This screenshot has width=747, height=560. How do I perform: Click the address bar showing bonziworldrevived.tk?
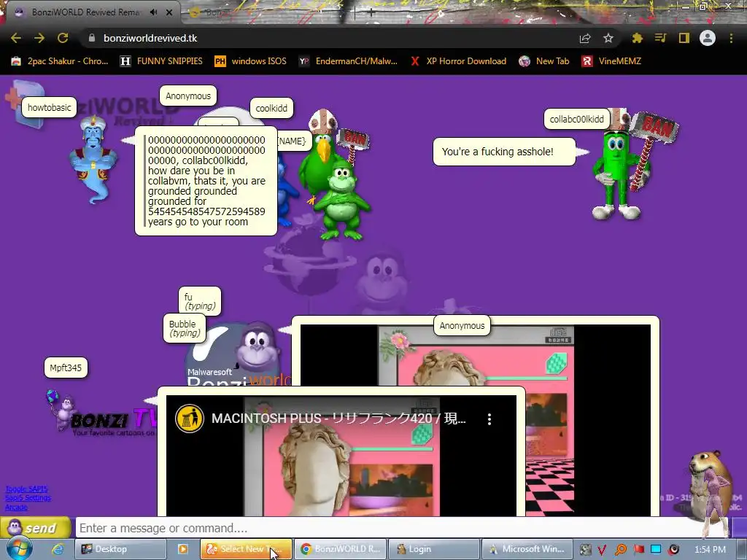pos(329,38)
